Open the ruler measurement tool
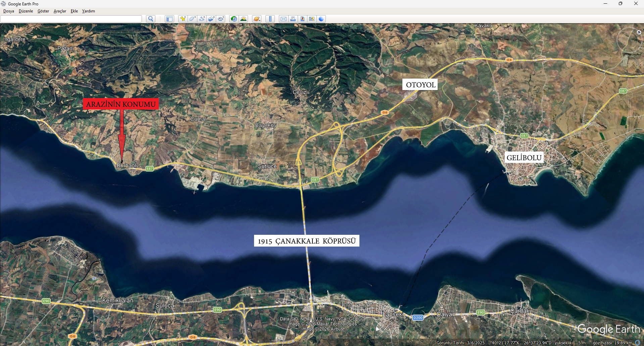The height and width of the screenshot is (346, 644). click(x=270, y=19)
